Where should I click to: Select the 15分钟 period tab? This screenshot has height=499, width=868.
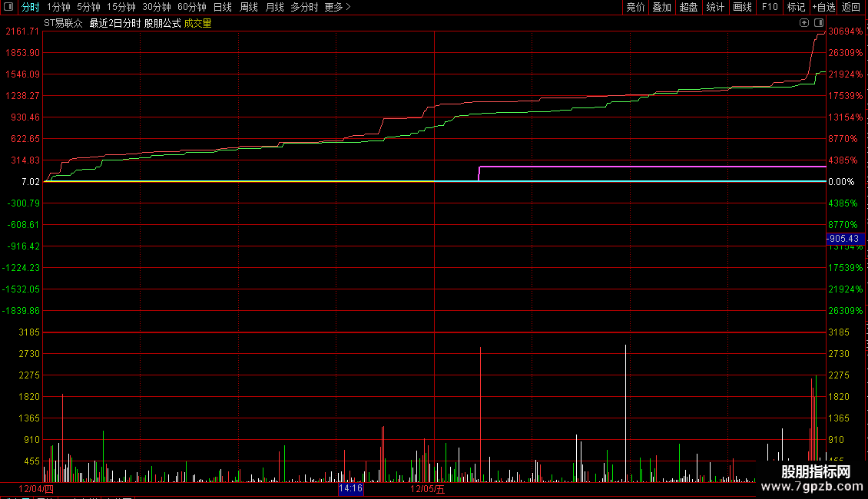coord(121,7)
